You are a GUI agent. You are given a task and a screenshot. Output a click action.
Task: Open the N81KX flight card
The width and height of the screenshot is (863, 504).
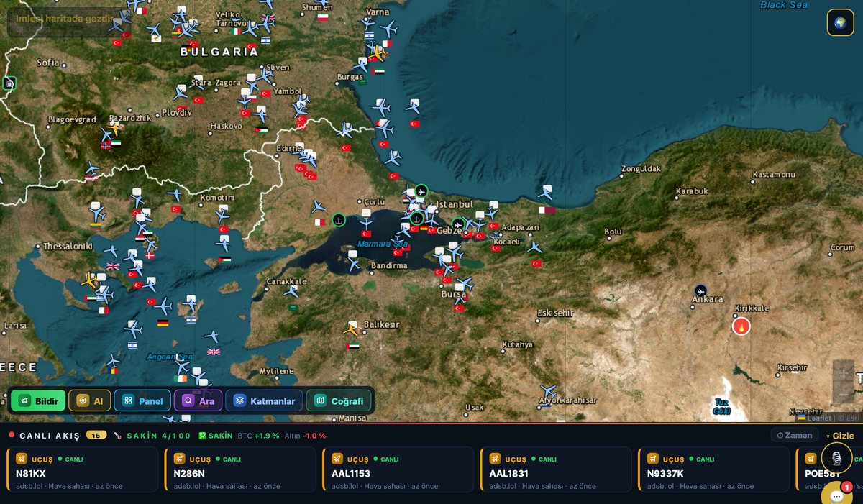tap(82, 469)
